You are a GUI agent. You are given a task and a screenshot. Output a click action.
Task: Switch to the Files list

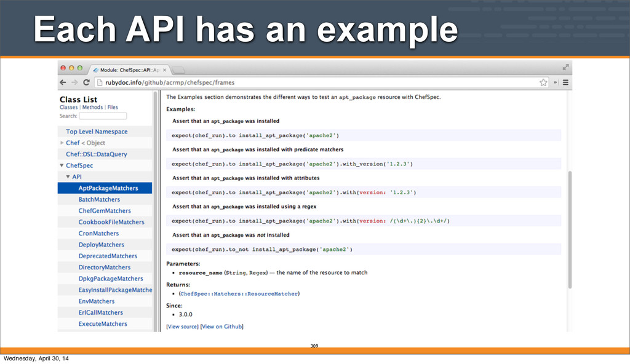[x=113, y=107]
